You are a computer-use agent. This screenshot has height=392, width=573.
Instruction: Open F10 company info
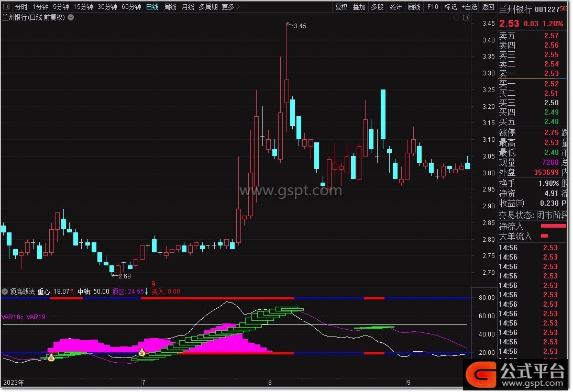click(432, 7)
